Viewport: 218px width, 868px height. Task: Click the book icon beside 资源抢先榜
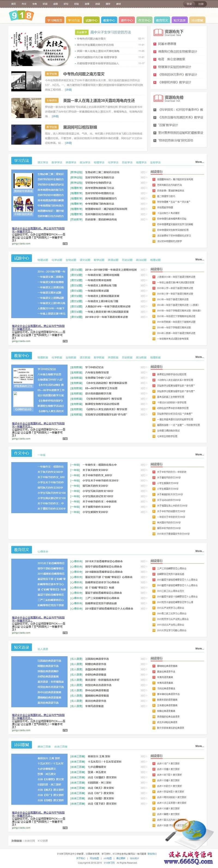pyautogui.click(x=158, y=98)
